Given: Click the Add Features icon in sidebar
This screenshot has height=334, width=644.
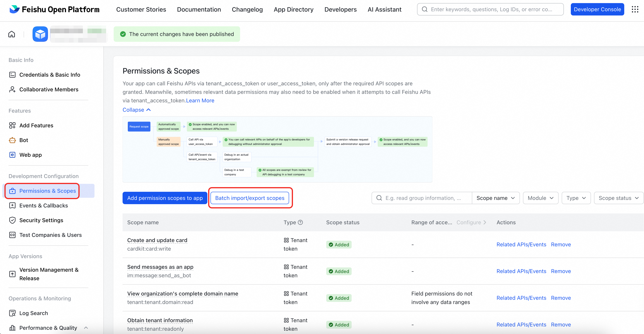Looking at the screenshot, I should [x=12, y=125].
